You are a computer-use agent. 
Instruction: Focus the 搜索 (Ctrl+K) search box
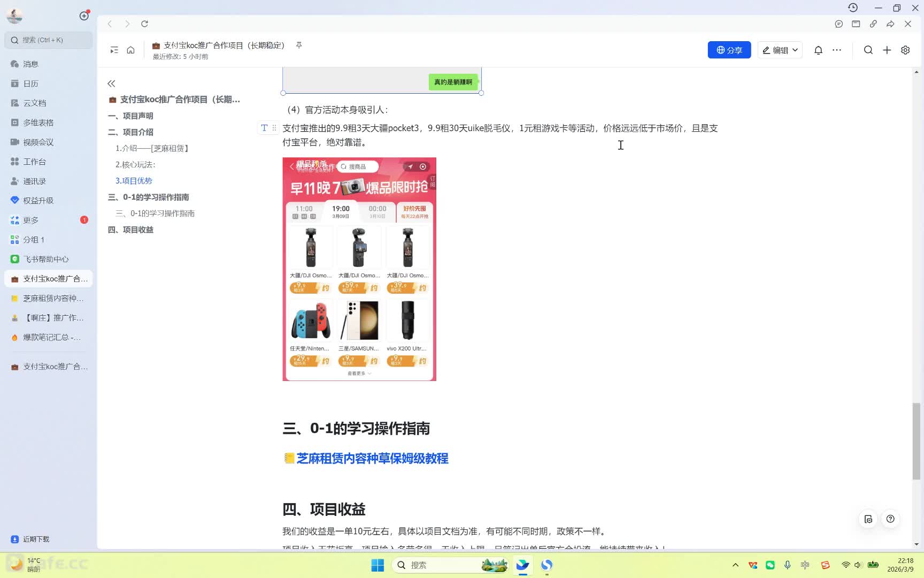pos(48,40)
